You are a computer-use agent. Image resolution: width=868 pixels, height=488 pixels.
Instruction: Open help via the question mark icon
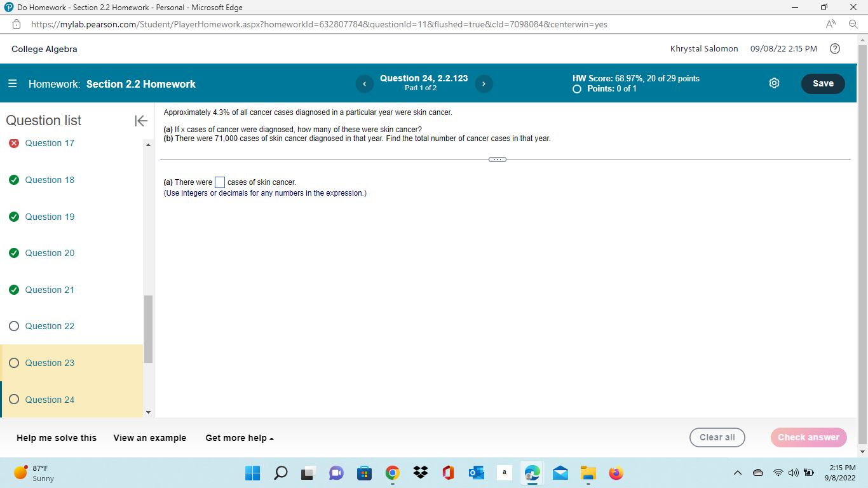click(835, 48)
